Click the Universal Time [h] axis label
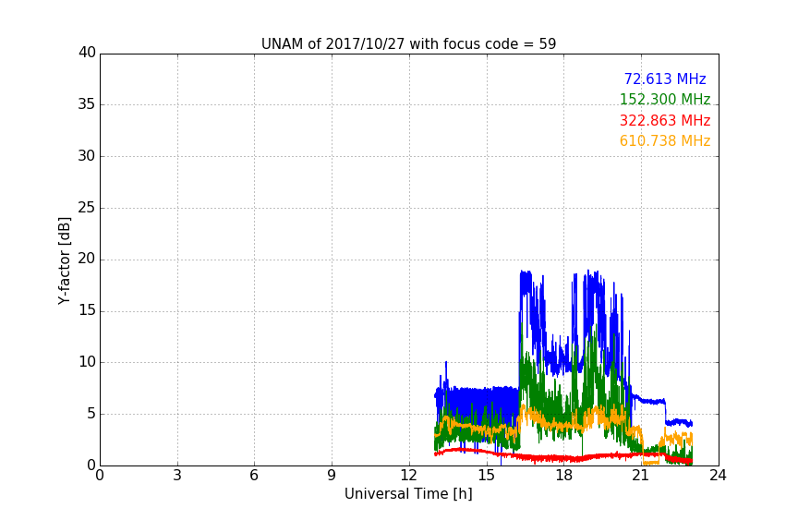Screen dimensions: 798x532 [408, 494]
